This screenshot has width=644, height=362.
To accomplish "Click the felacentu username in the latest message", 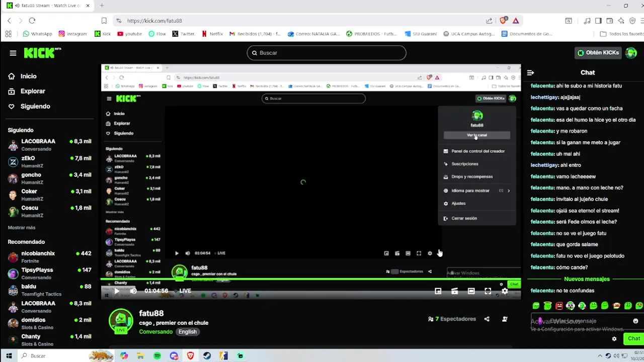I will 542,291.
